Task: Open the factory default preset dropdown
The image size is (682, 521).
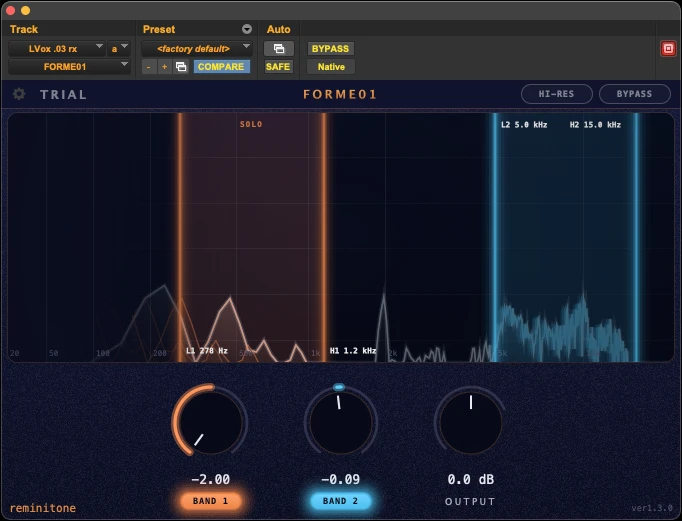Action: 197,48
